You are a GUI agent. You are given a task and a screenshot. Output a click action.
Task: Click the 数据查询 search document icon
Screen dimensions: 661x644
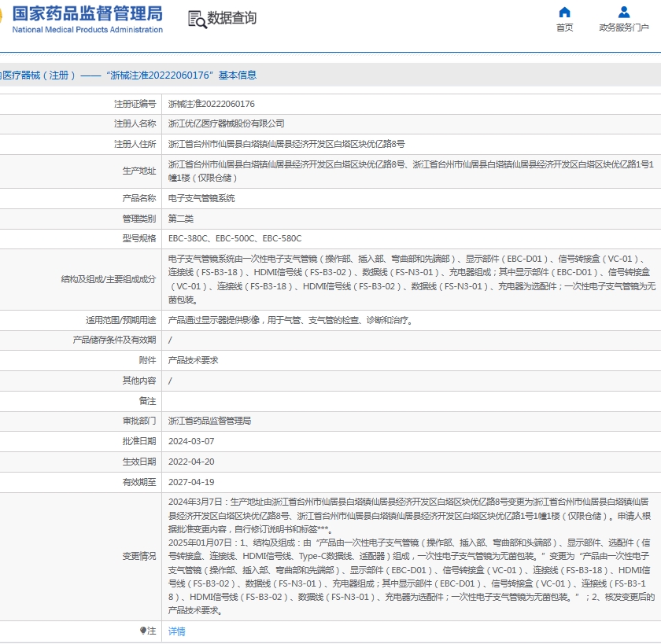click(x=197, y=20)
